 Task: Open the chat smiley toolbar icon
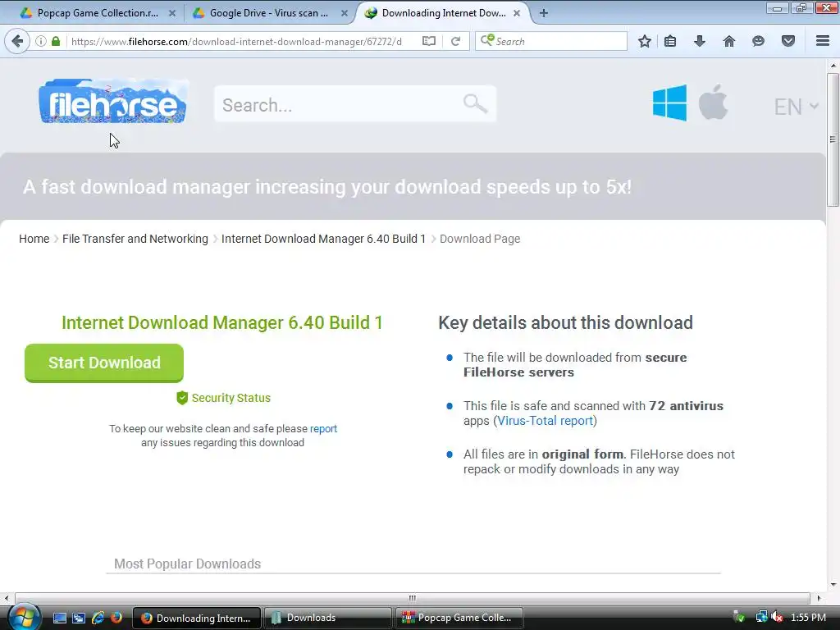click(758, 41)
